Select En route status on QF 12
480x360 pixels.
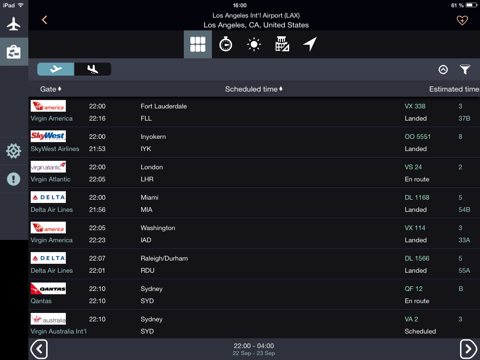click(x=417, y=301)
